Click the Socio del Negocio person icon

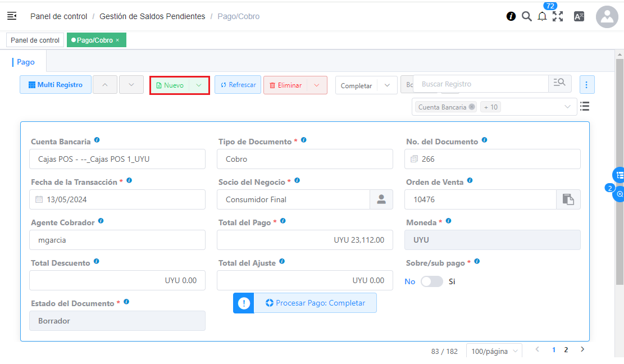(381, 199)
